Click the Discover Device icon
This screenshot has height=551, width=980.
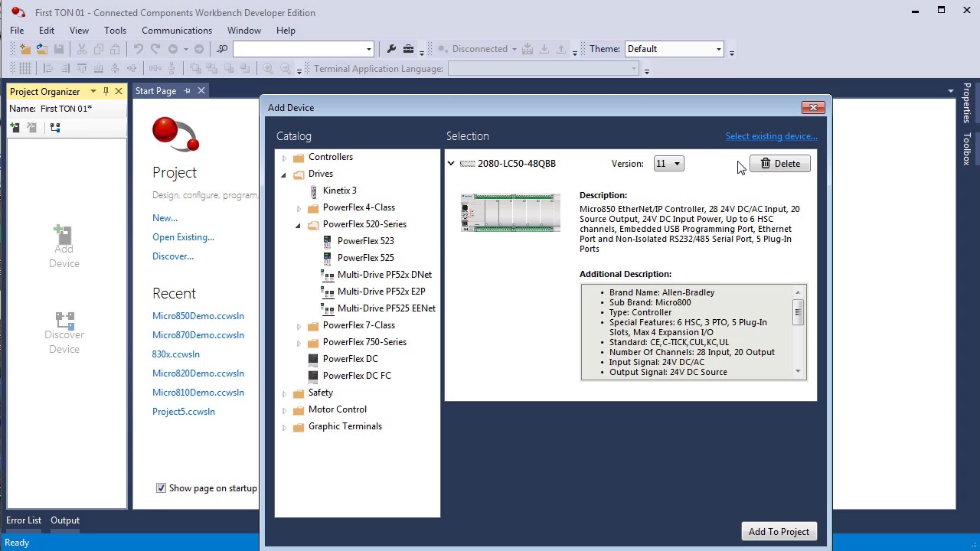click(x=64, y=333)
